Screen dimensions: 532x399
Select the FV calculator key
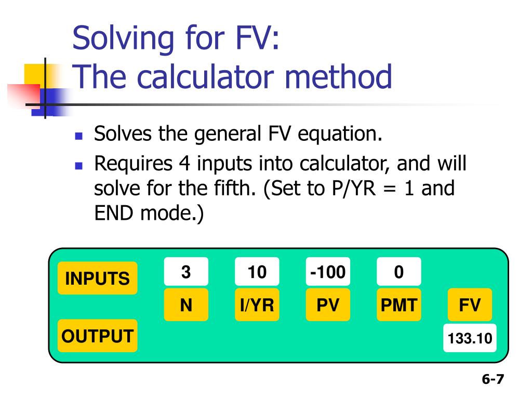tap(470, 304)
